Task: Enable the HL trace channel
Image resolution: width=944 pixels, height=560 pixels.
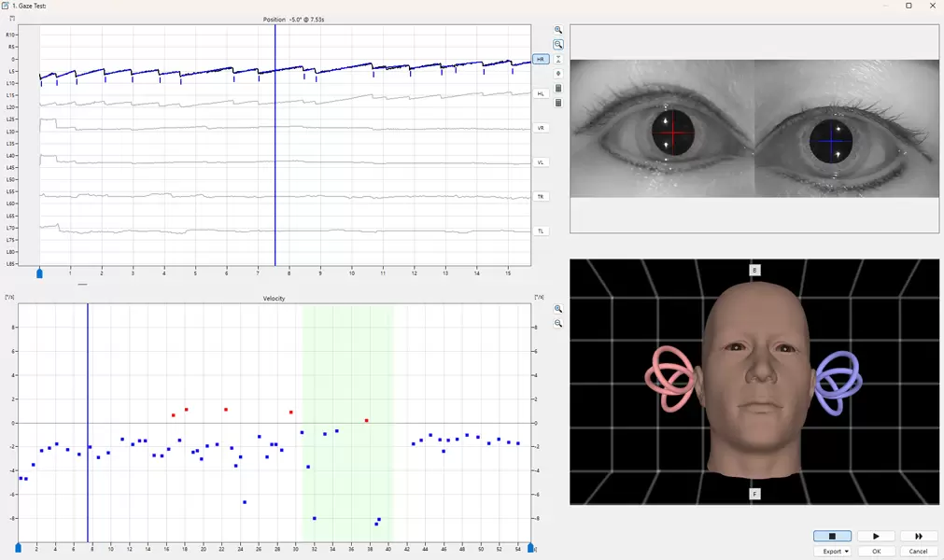Action: [541, 93]
